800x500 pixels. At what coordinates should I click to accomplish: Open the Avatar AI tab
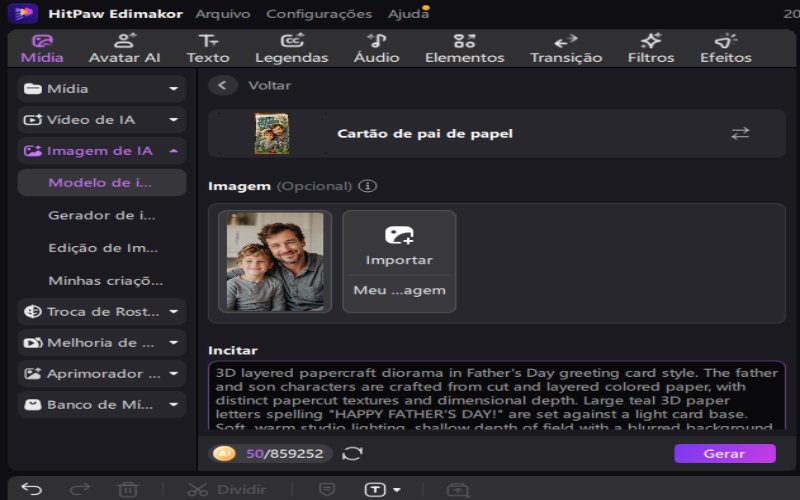pyautogui.click(x=124, y=48)
